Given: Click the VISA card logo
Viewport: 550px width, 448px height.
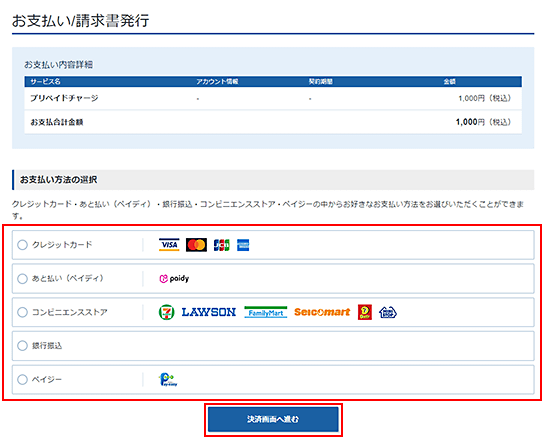Looking at the screenshot, I should tap(169, 245).
